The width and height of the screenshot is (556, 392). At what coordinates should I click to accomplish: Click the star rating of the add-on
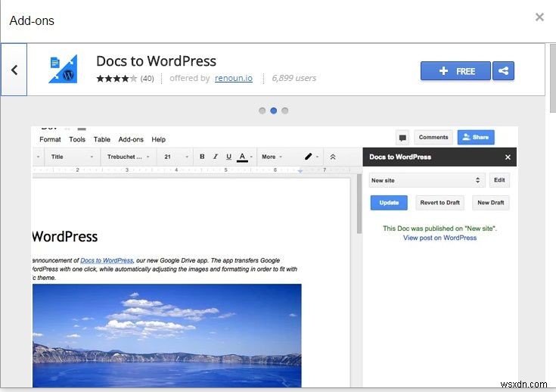[x=116, y=79]
